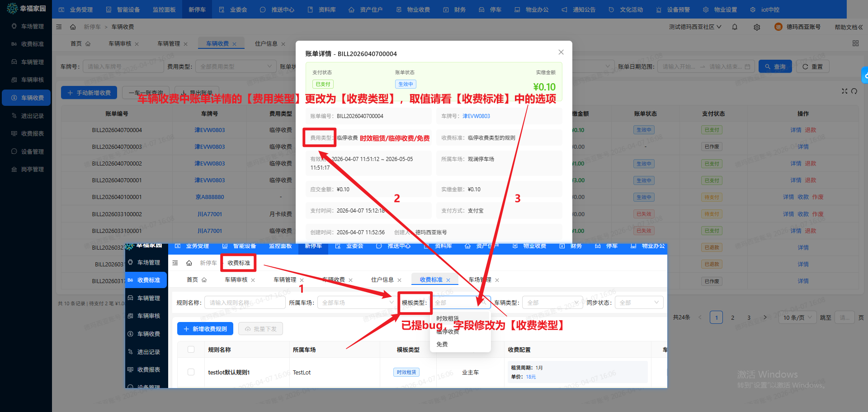Click the refresh icon above the table
Viewport: 868px width, 412px height.
coord(854,91)
